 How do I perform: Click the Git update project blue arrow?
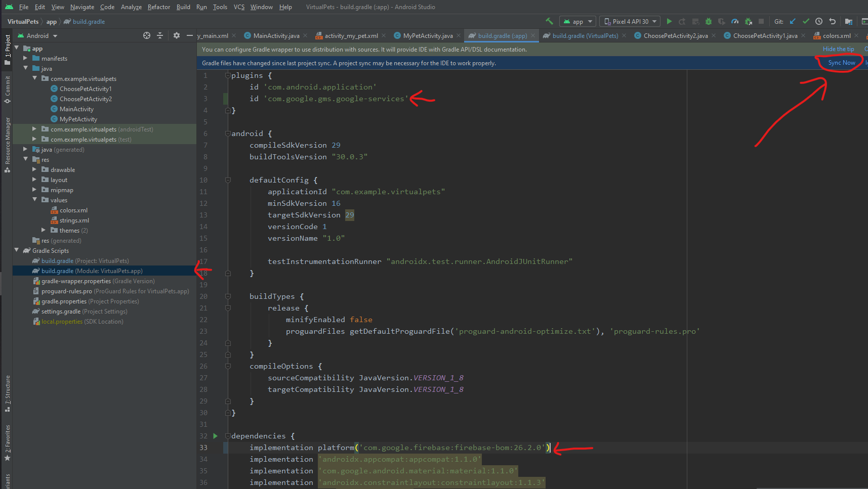coord(793,21)
